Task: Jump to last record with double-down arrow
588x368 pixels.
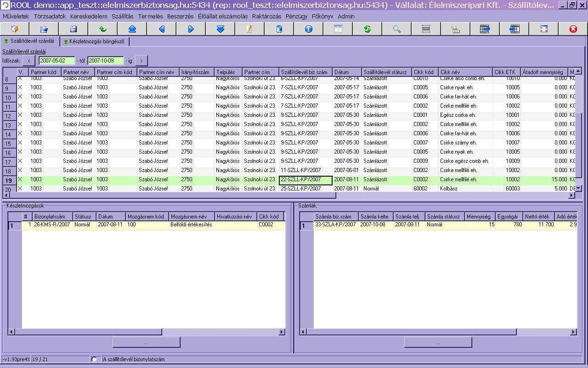Action: (x=220, y=29)
